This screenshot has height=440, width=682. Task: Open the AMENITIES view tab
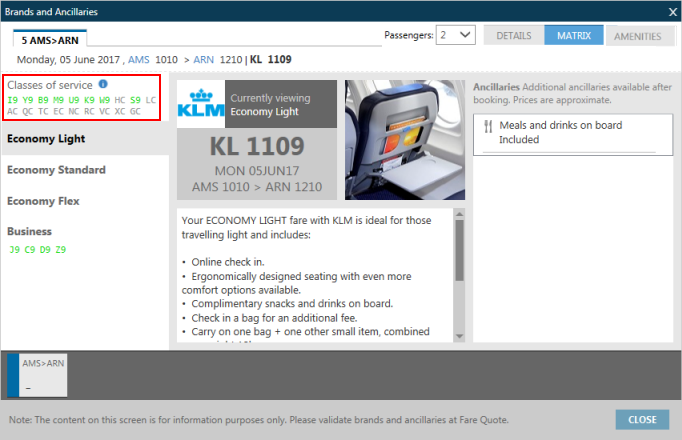click(x=637, y=36)
